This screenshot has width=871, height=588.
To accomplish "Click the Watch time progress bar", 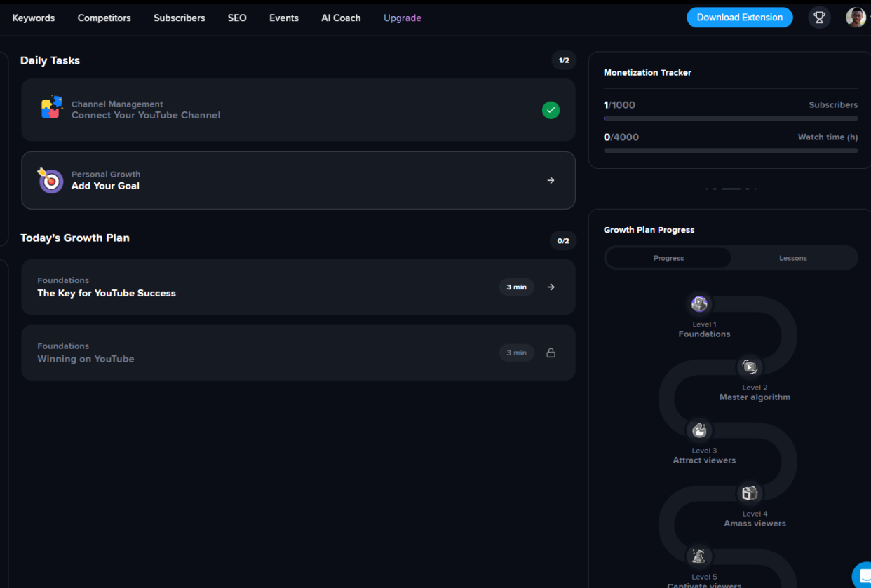I will click(x=731, y=150).
